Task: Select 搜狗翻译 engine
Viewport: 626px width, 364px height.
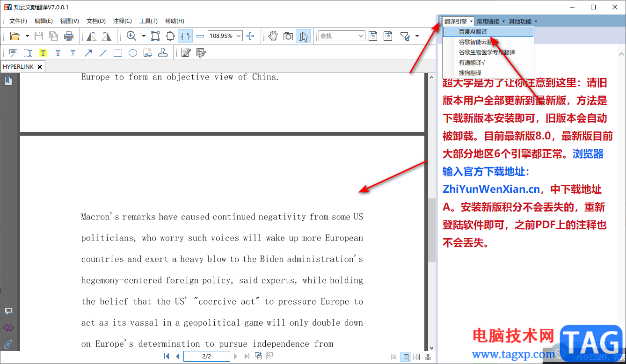Action: point(488,73)
